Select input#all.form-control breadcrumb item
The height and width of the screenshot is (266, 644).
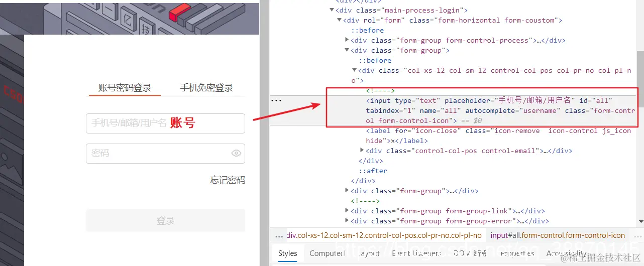[558, 235]
